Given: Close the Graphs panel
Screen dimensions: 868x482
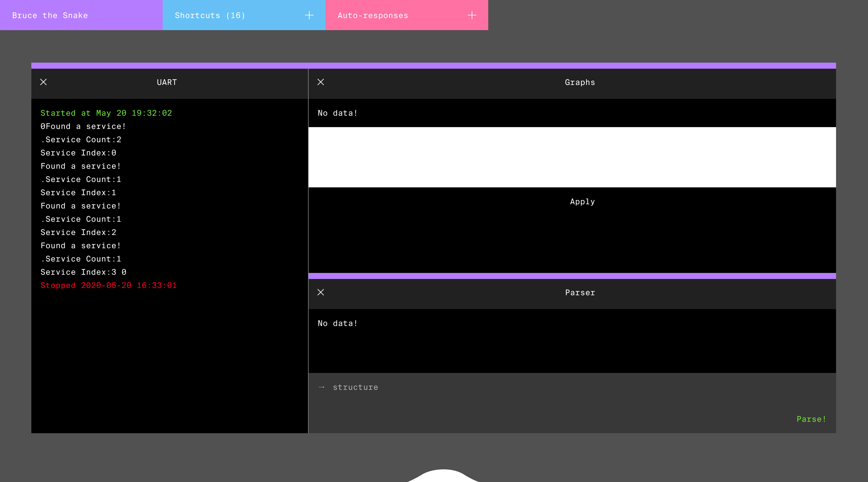Looking at the screenshot, I should pos(320,82).
